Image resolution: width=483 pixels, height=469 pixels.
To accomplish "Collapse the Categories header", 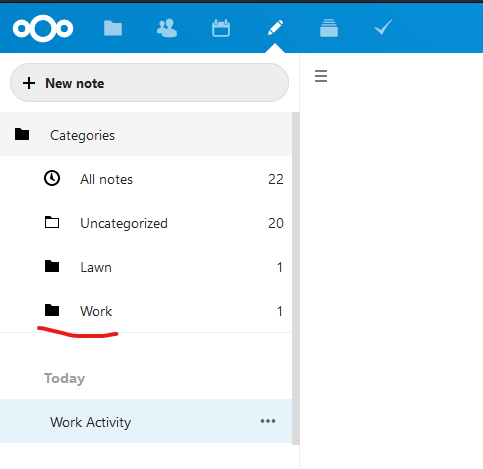I will click(x=146, y=135).
